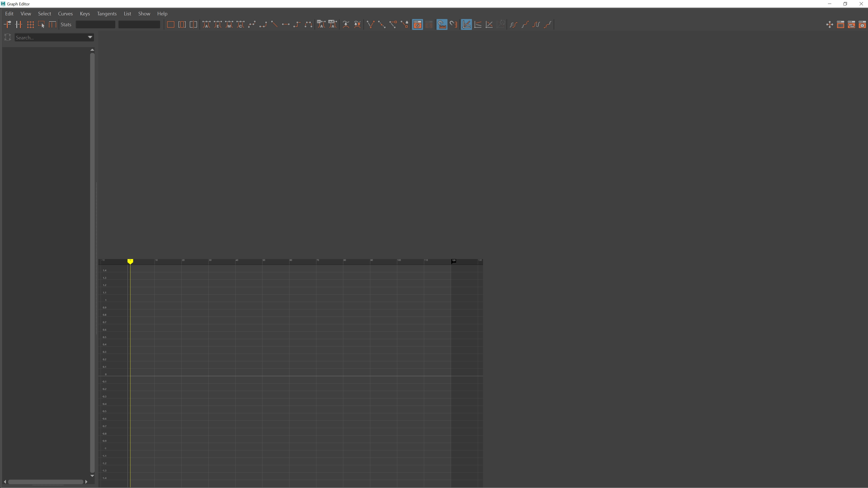Image resolution: width=868 pixels, height=488 pixels.
Task: Select the Region select keys tool
Action: (41, 24)
